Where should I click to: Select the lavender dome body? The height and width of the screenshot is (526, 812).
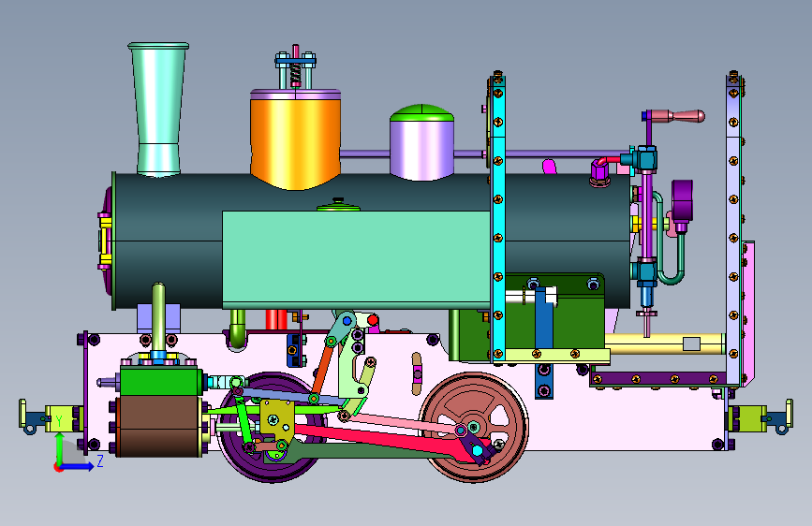pyautogui.click(x=422, y=150)
